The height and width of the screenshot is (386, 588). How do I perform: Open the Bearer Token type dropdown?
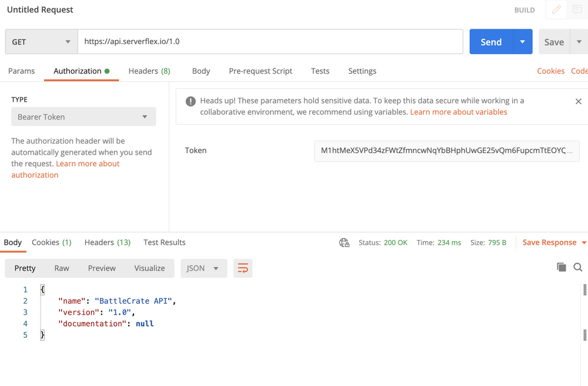click(83, 117)
